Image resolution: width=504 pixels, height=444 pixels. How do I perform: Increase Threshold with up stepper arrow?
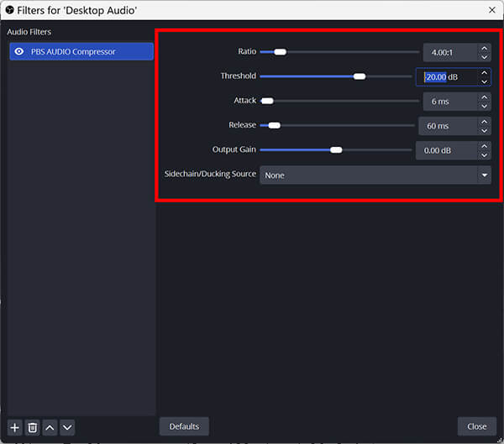point(485,73)
